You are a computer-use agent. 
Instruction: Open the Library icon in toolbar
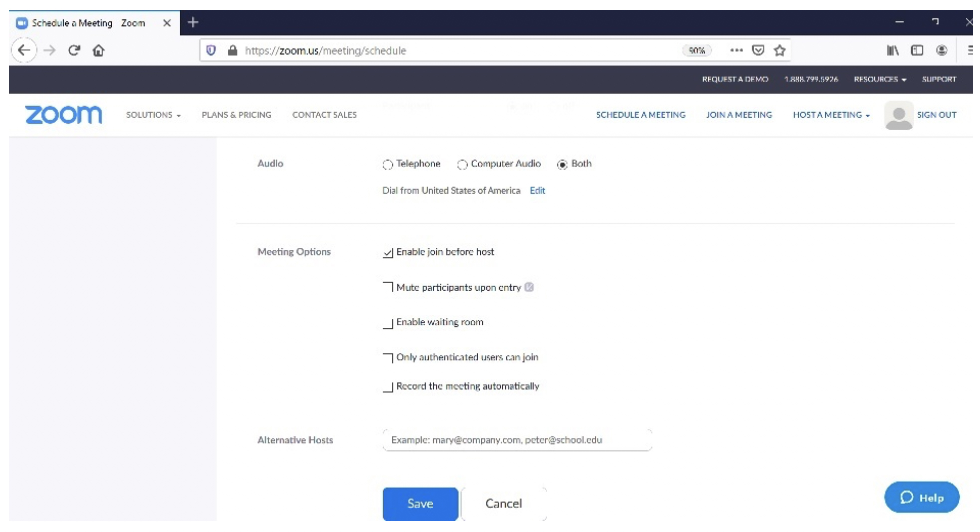tap(892, 50)
